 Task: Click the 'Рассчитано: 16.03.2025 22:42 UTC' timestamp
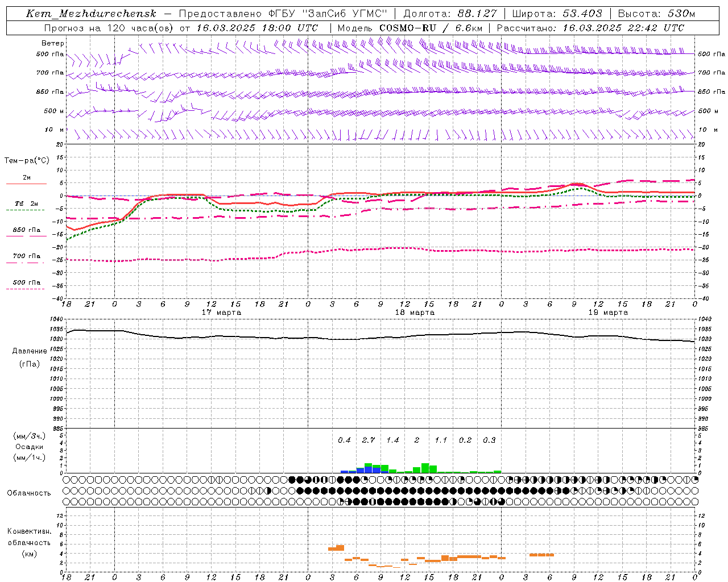tap(590, 27)
